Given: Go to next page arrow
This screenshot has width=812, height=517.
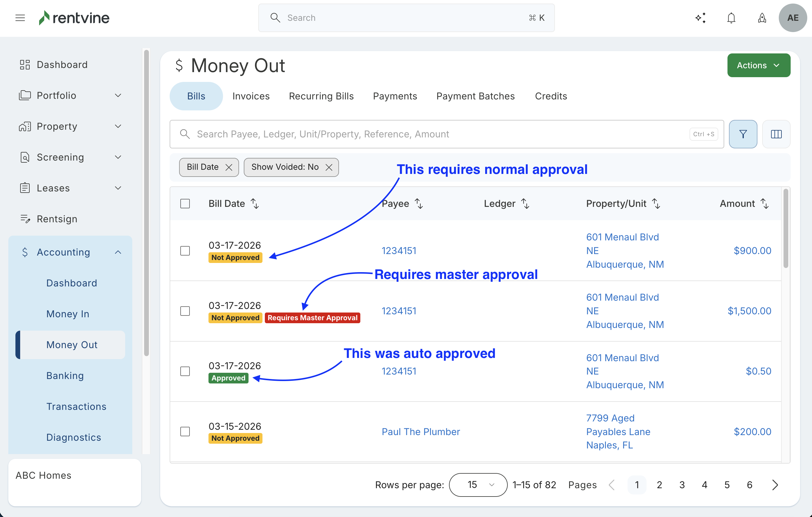Looking at the screenshot, I should point(775,485).
